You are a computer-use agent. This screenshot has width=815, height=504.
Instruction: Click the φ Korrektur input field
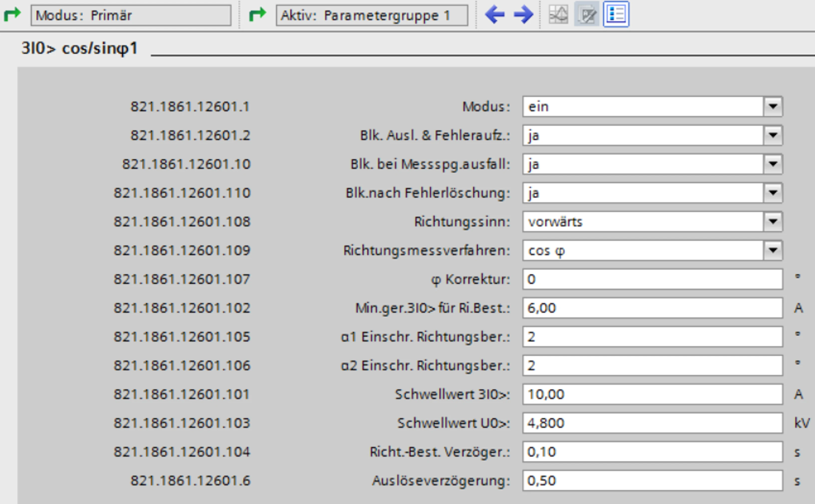[652, 279]
